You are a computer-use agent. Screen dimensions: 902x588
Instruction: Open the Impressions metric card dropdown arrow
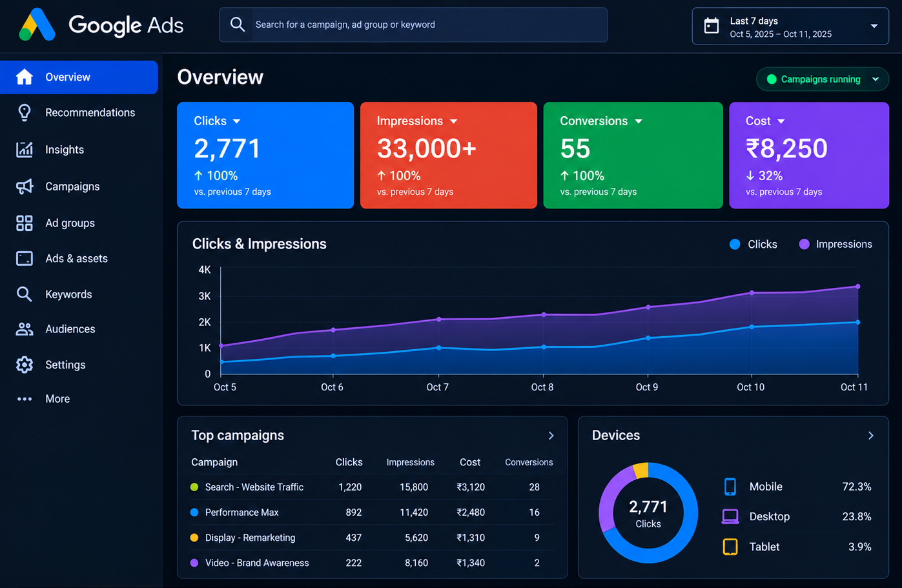pos(453,121)
